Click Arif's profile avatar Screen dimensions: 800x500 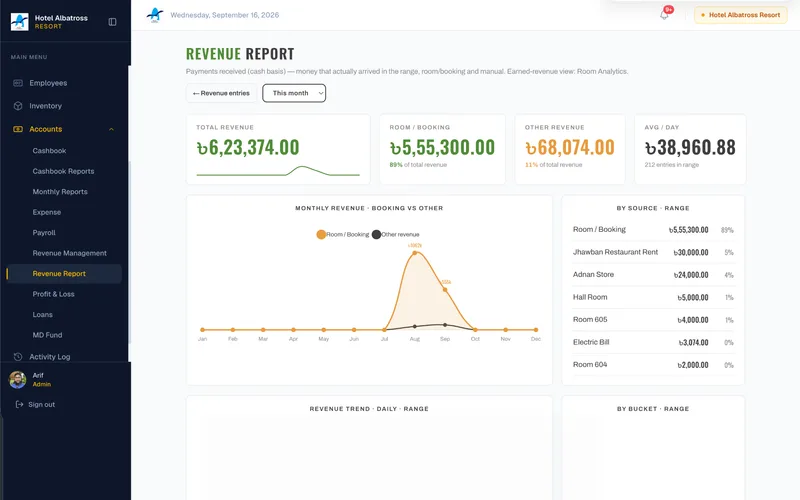[18, 380]
